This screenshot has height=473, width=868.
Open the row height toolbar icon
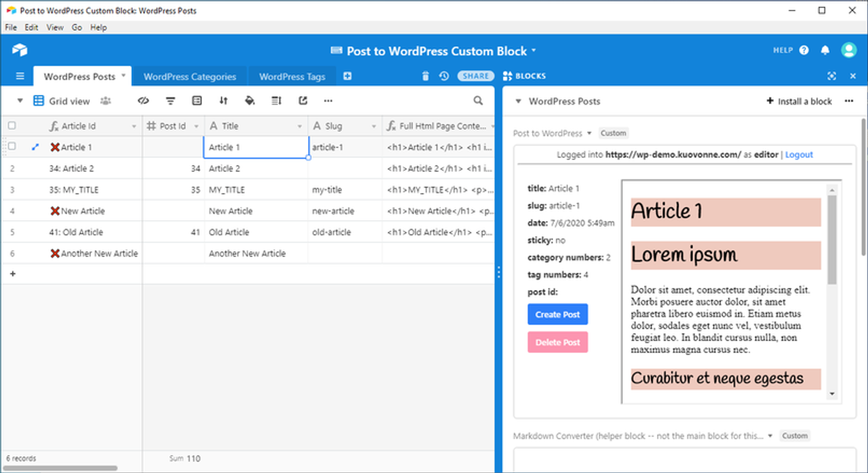click(276, 100)
